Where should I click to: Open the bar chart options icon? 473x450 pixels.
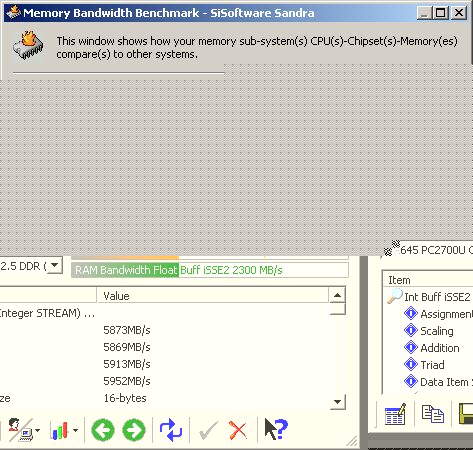[60, 430]
